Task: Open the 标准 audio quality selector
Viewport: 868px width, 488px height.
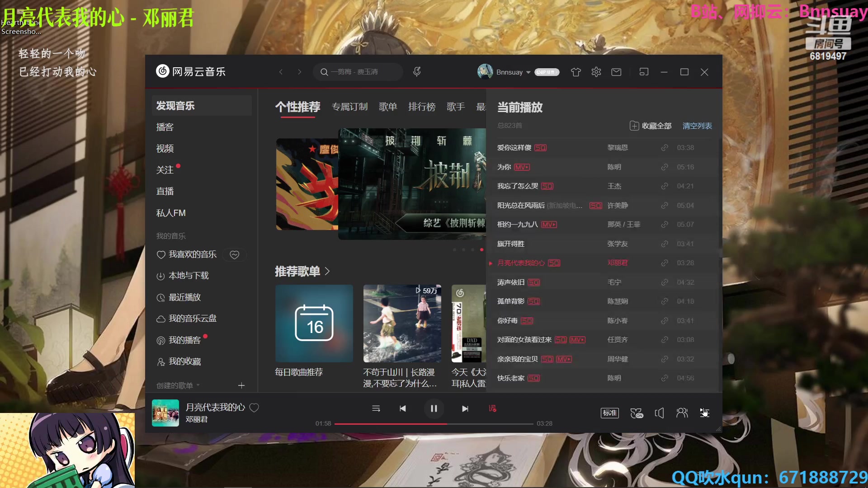Action: point(610,413)
